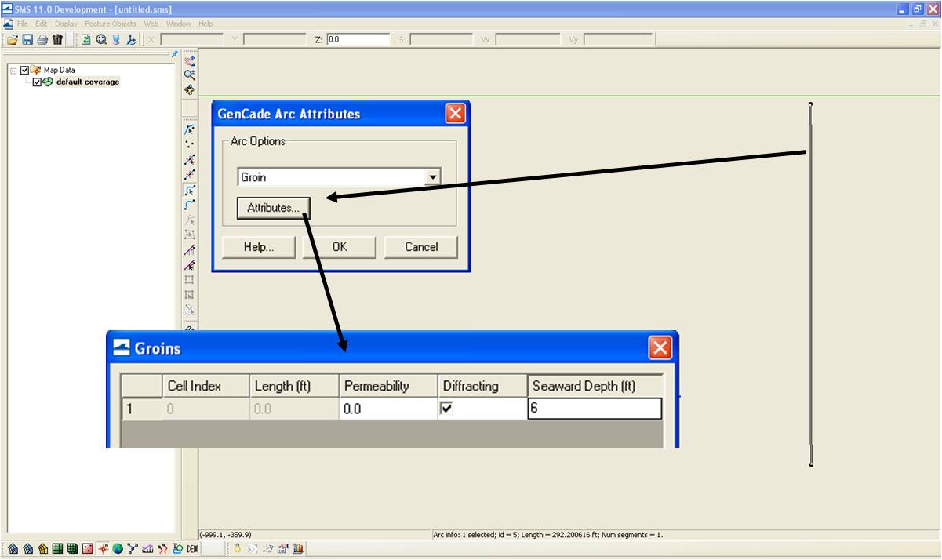Click the Attributes... button

(x=273, y=208)
